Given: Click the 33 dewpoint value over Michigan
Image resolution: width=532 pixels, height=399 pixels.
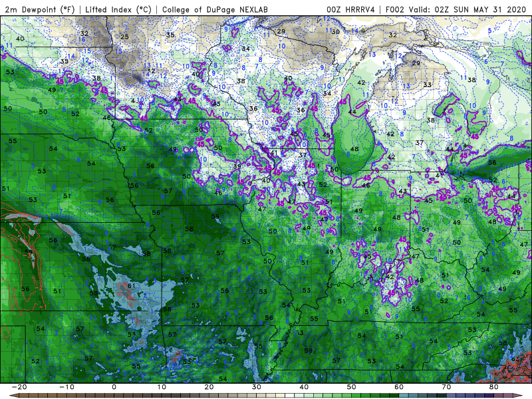Looking at the screenshot, I should point(427,85).
